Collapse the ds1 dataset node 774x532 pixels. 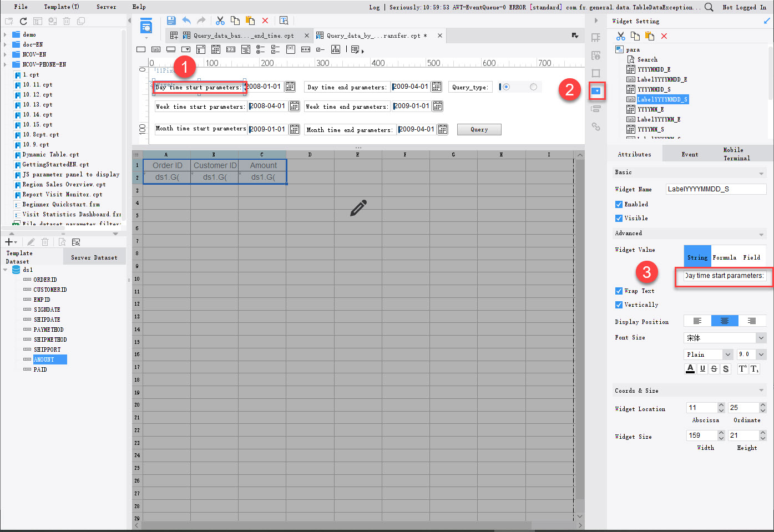tap(5, 270)
